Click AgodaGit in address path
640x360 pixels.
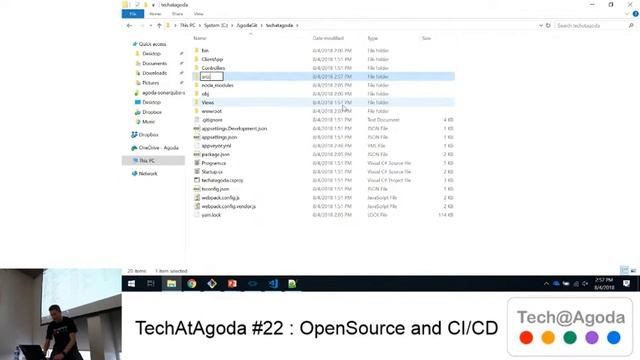click(247, 25)
